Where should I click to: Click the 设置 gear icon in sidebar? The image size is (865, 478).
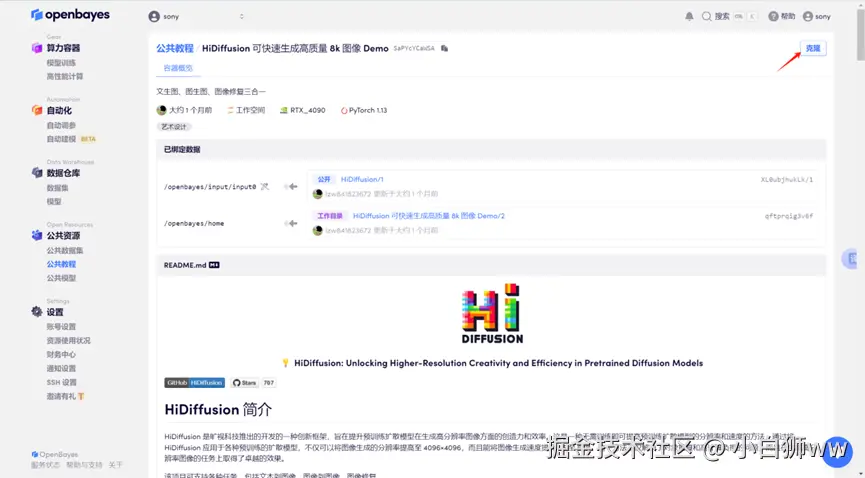point(36,312)
